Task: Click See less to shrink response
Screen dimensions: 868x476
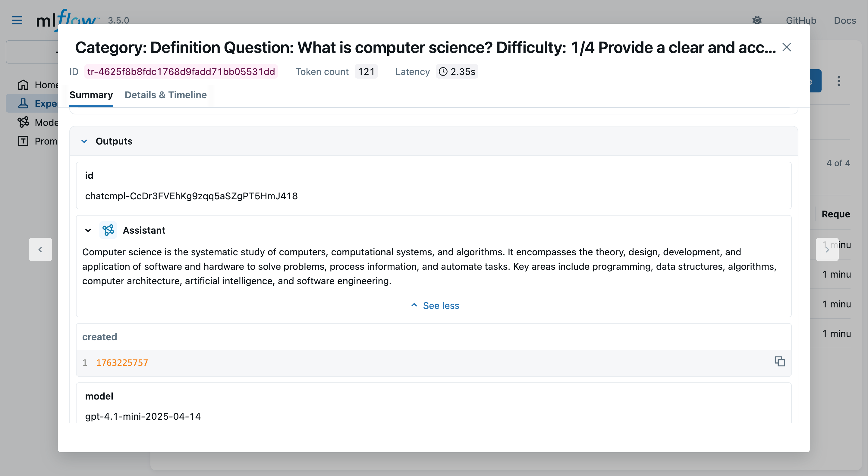Action: (435, 305)
